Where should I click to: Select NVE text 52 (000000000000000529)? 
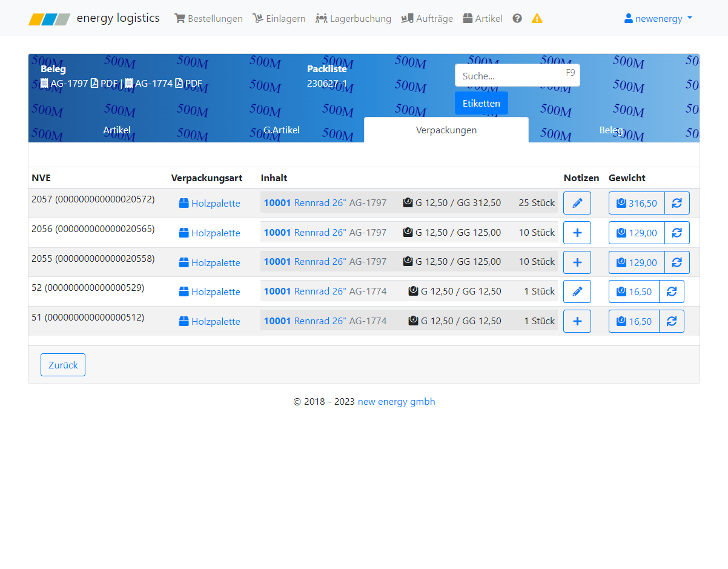88,287
